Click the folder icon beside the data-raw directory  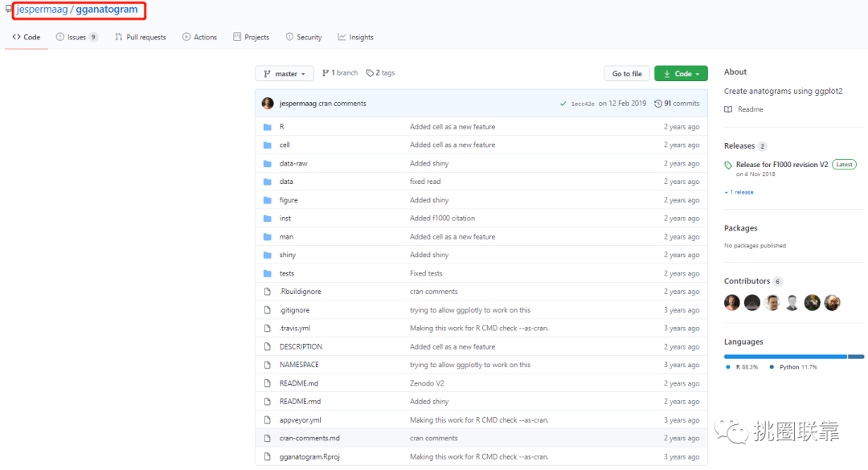pos(268,163)
